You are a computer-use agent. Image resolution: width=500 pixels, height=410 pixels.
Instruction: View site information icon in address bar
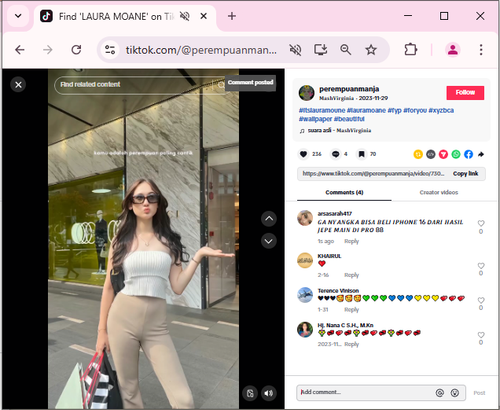110,50
